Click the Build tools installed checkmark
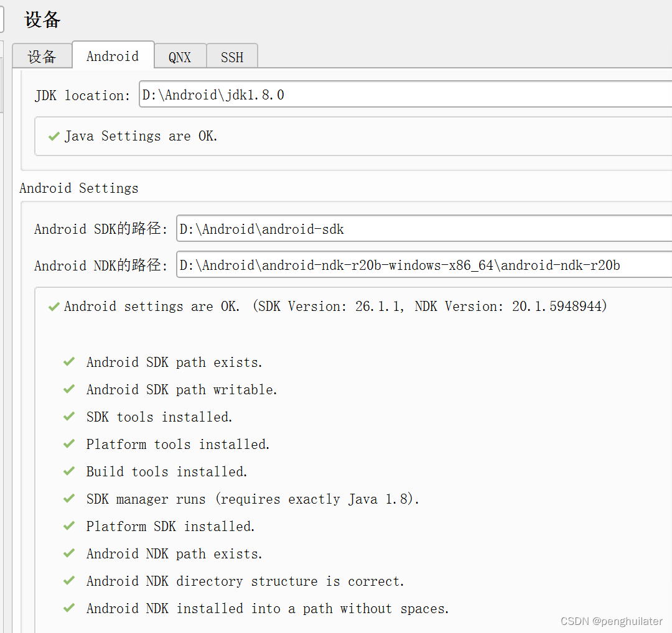 point(69,471)
